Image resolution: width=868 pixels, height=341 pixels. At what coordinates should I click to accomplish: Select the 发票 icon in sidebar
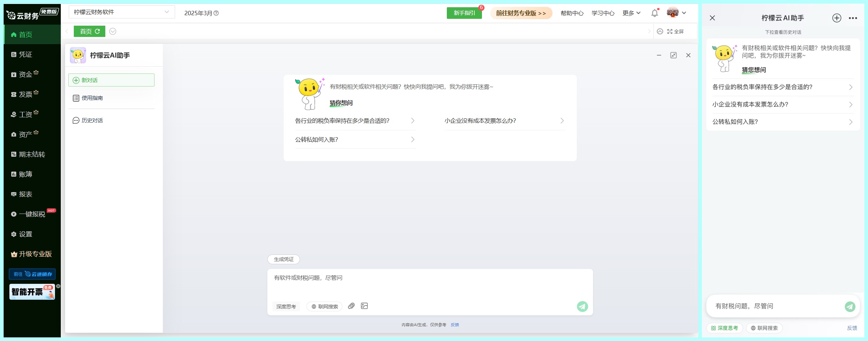pyautogui.click(x=24, y=94)
